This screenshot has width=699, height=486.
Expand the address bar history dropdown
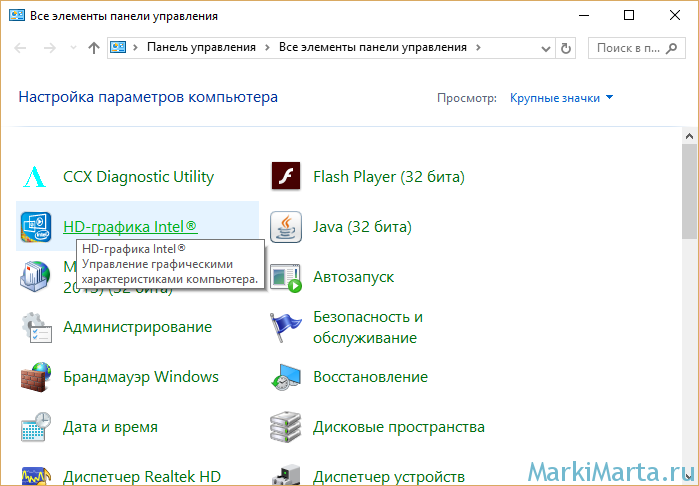pyautogui.click(x=546, y=48)
